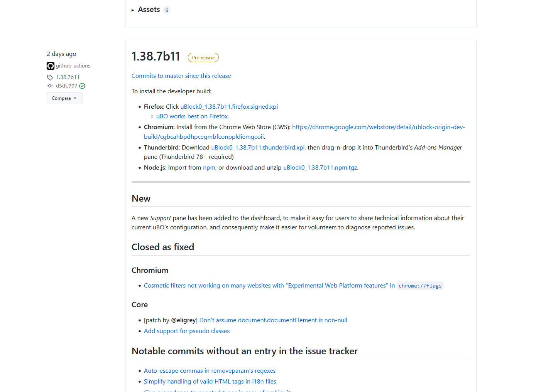546x392 pixels.
Task: Download uBlock0_1.38.7b11.firefox.signed.xpi
Action: pos(229,106)
